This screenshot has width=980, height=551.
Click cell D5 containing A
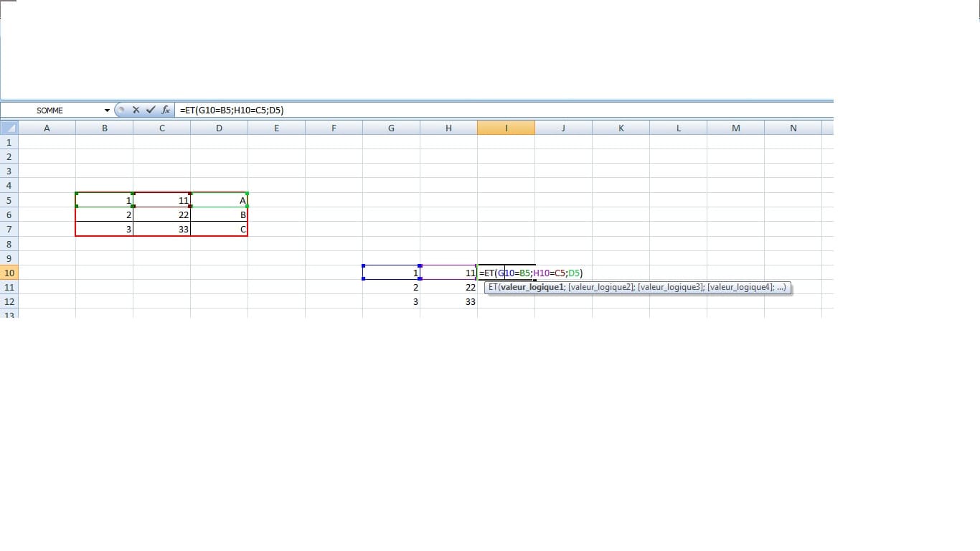pos(219,200)
